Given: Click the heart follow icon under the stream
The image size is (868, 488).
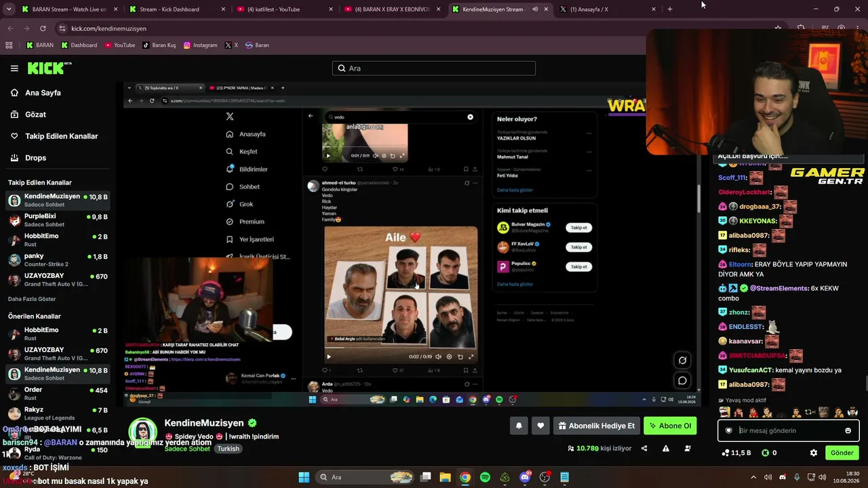Looking at the screenshot, I should (x=540, y=426).
